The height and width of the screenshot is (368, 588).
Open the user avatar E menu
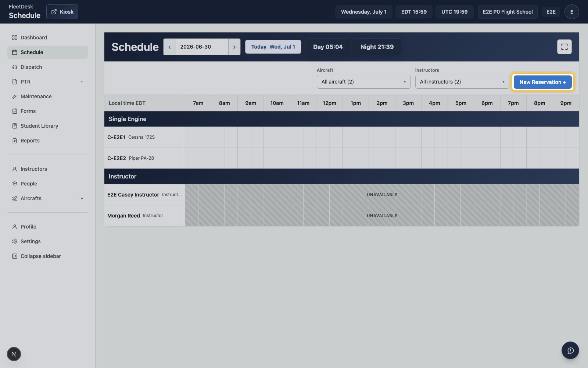click(x=571, y=12)
